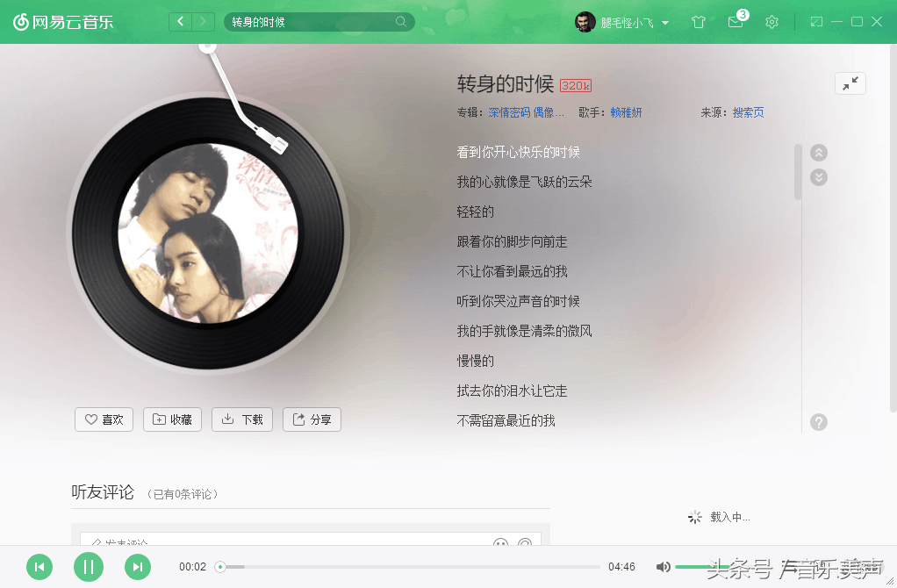Collapse lyrics view with shrink arrows icon
The image size is (897, 588).
(850, 83)
